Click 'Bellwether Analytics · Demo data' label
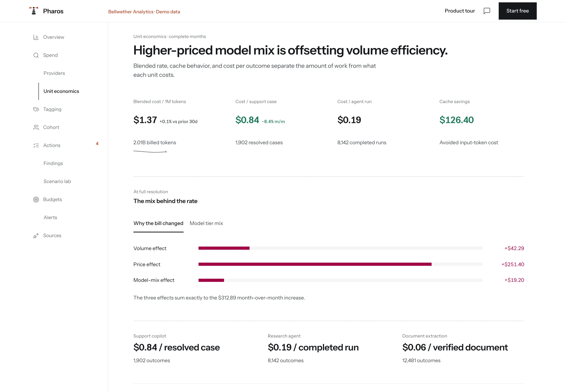Image resolution: width=565 pixels, height=392 pixels. pos(144,12)
